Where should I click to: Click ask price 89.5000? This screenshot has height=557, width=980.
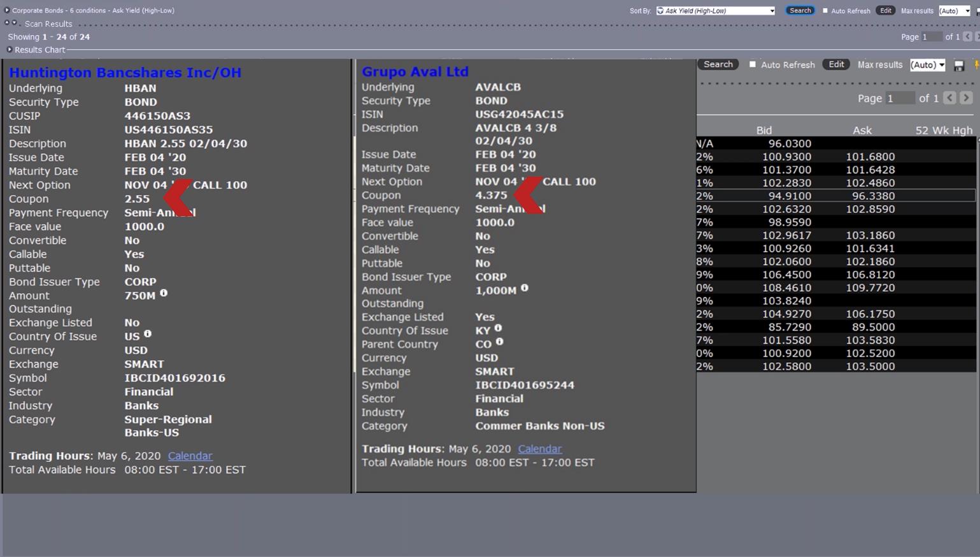tap(874, 327)
